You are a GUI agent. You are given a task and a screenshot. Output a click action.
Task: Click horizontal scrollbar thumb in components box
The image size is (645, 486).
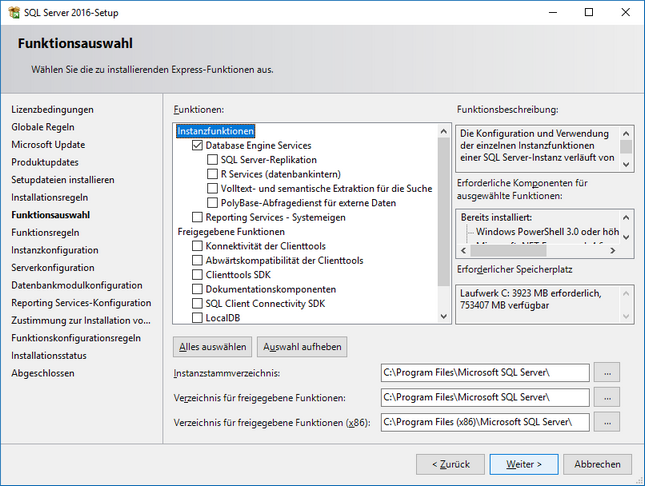(508, 250)
